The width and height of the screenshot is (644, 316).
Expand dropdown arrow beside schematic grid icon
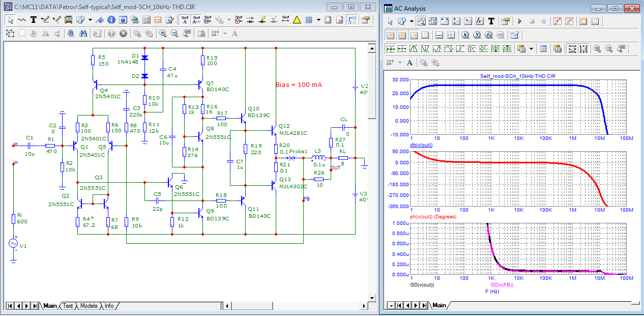318,20
